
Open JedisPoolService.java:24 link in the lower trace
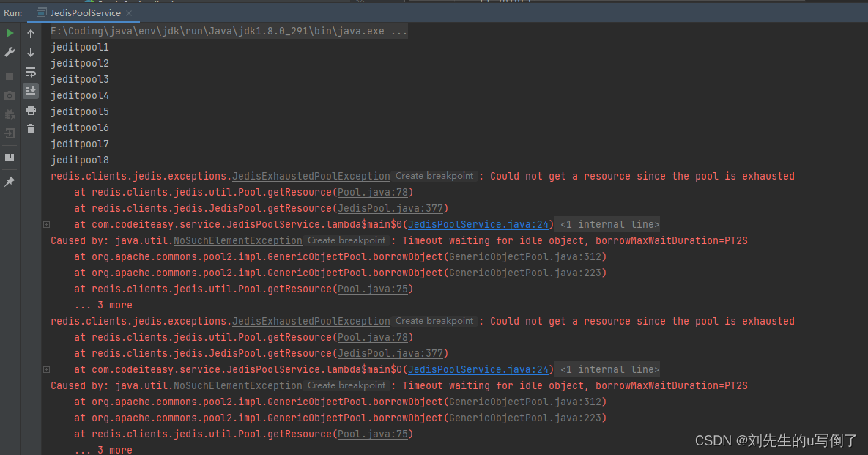(478, 369)
